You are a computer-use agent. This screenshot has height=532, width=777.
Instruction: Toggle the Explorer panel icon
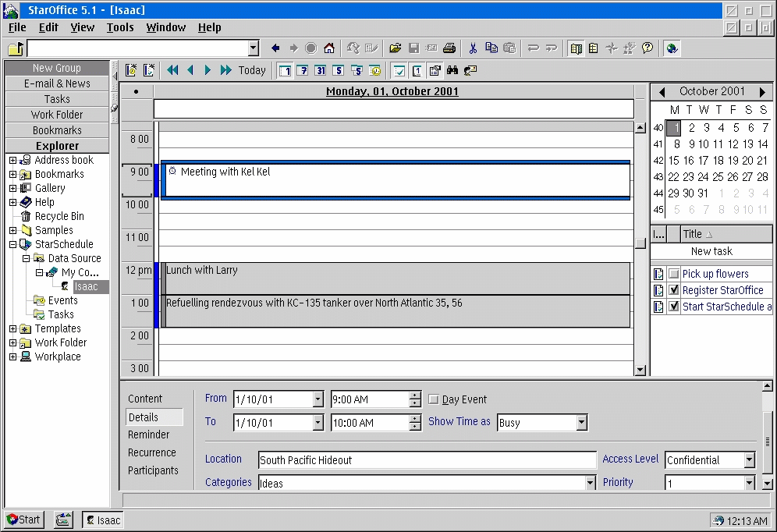pyautogui.click(x=576, y=48)
